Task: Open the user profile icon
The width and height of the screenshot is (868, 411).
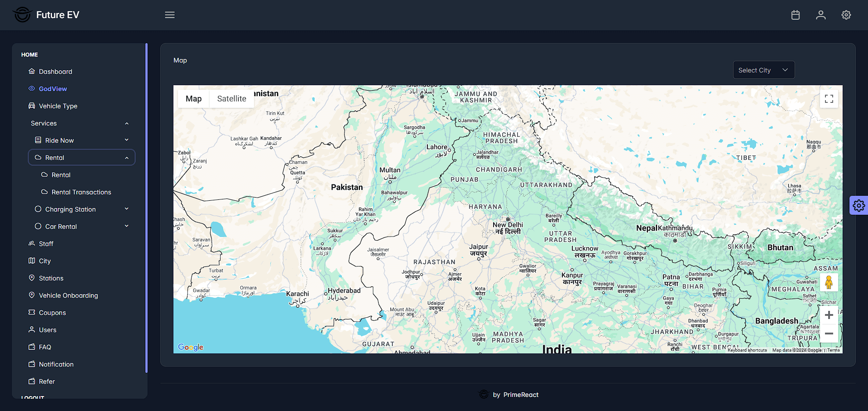Action: [x=821, y=15]
